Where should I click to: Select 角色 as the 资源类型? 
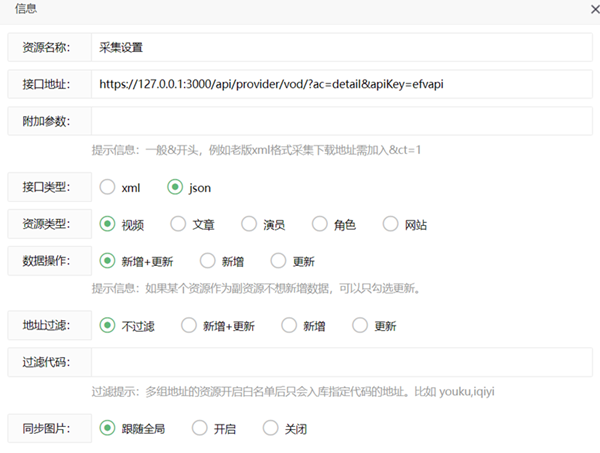click(320, 225)
